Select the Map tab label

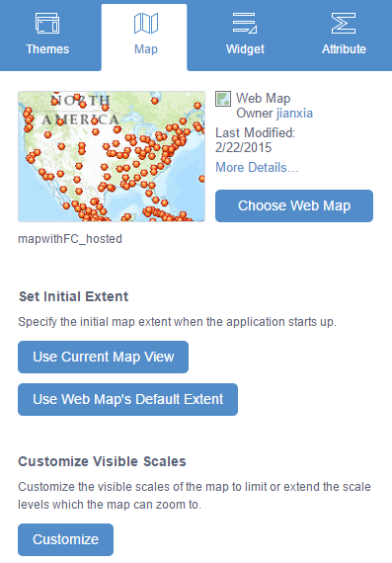click(146, 48)
